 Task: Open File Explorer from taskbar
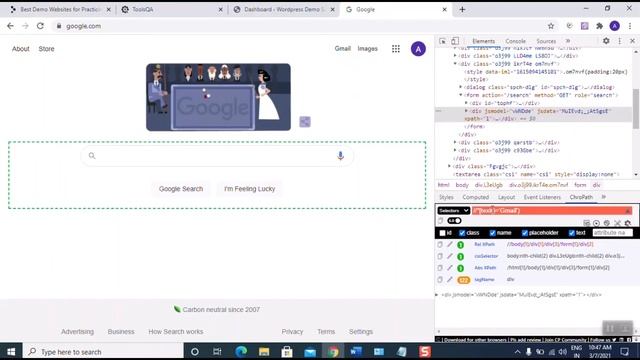click(x=264, y=351)
